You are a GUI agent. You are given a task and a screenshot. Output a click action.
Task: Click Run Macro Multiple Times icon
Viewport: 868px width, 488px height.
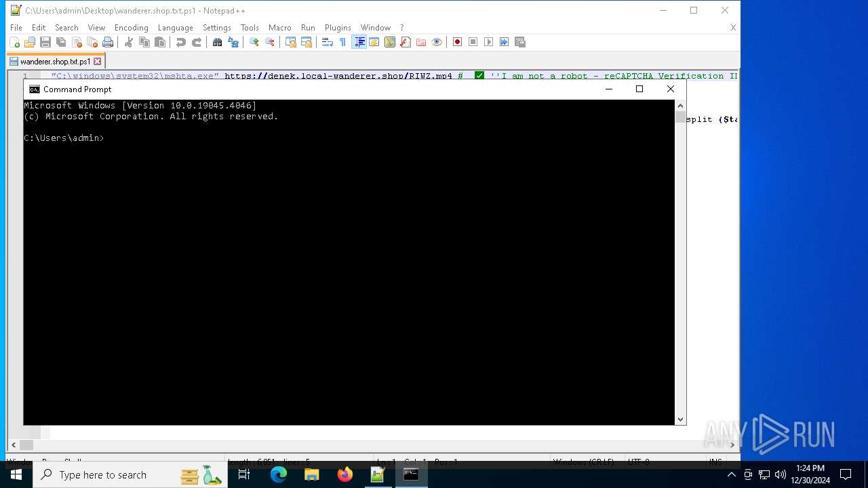pyautogui.click(x=505, y=42)
